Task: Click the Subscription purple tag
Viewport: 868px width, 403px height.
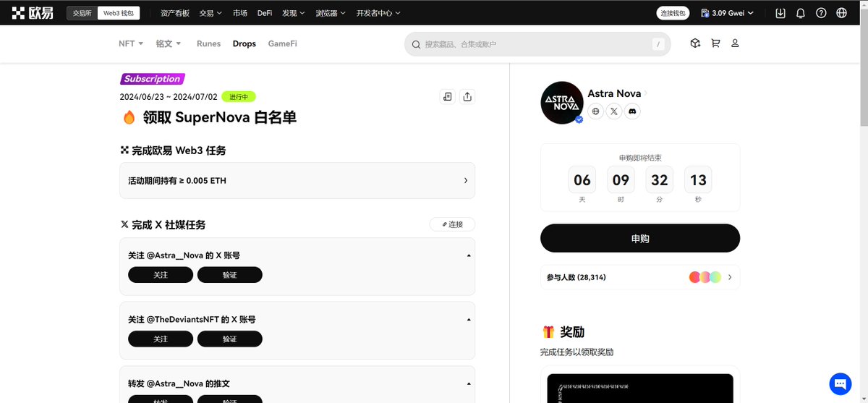Action: pos(152,79)
